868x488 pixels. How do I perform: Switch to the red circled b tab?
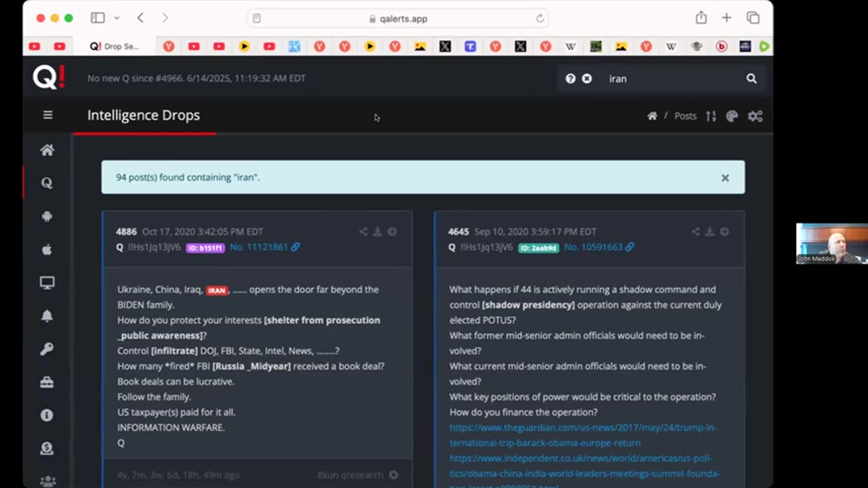pyautogui.click(x=722, y=47)
